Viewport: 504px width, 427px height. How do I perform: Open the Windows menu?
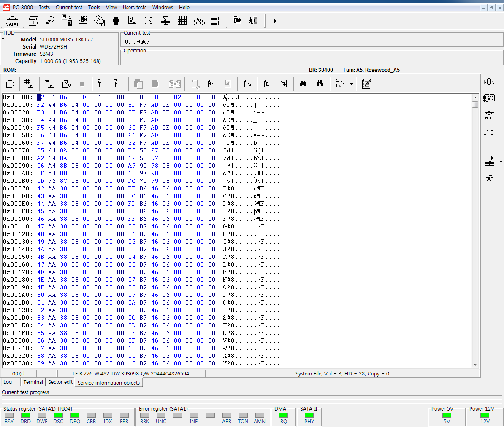click(x=163, y=8)
